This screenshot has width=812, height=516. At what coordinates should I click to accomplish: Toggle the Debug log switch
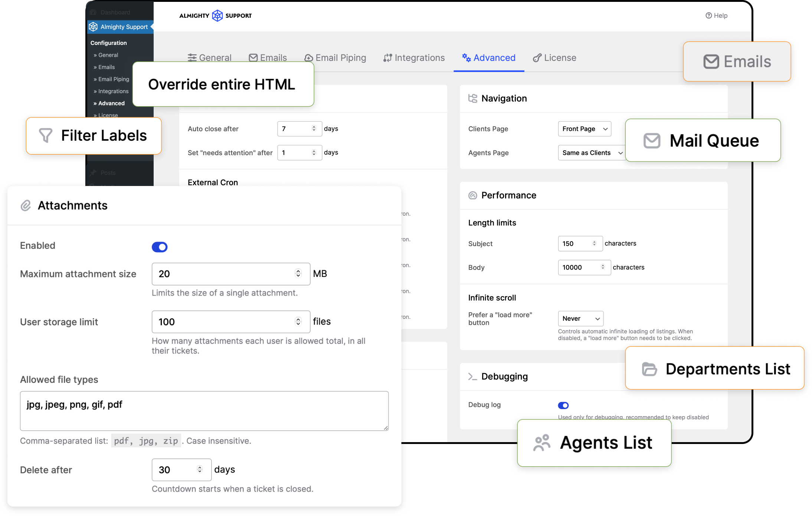[x=563, y=405]
